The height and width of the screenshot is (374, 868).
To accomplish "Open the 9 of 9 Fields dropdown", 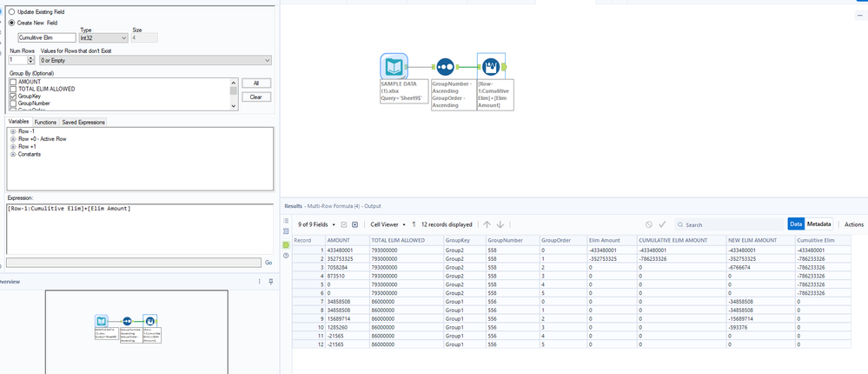I will (316, 224).
